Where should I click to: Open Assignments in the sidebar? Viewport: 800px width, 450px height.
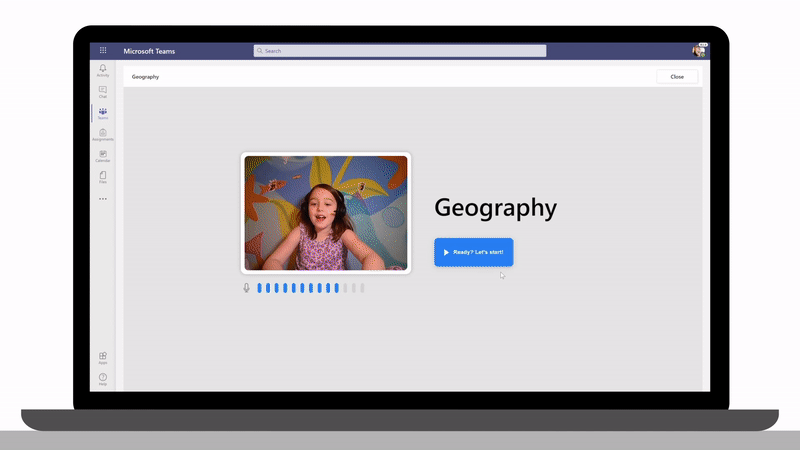(x=103, y=135)
